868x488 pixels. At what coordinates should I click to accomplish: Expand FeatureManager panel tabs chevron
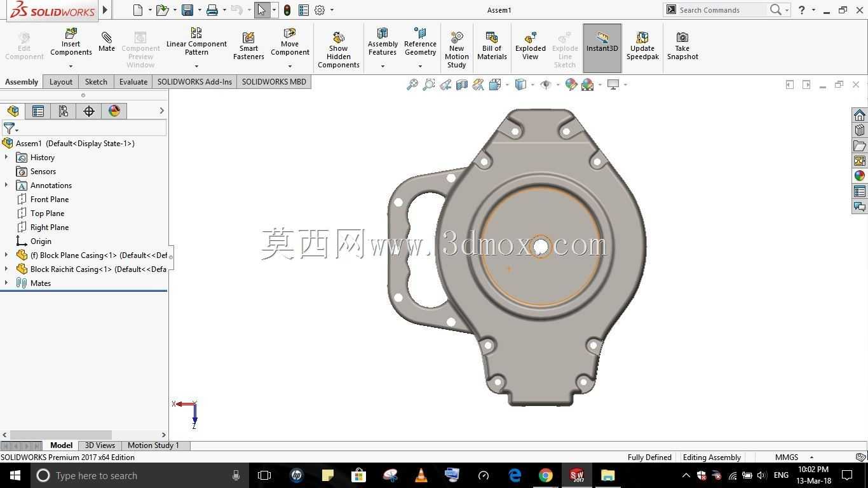coord(161,111)
